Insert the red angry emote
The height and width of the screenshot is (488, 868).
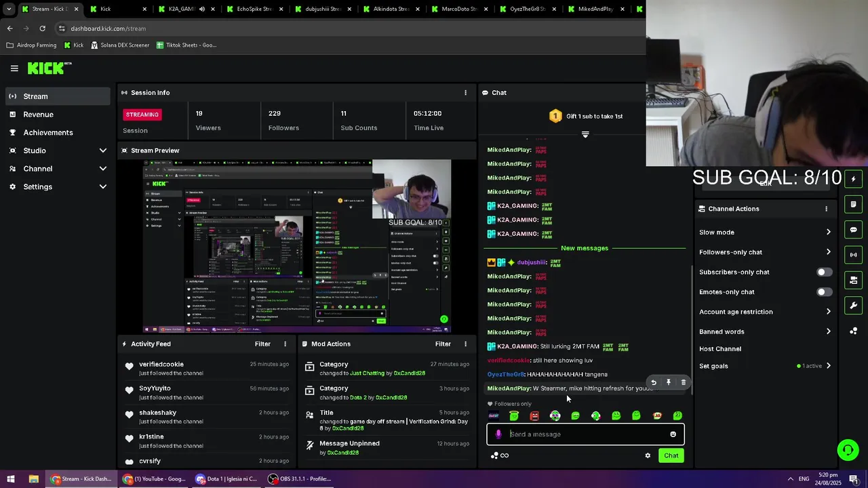tap(534, 415)
